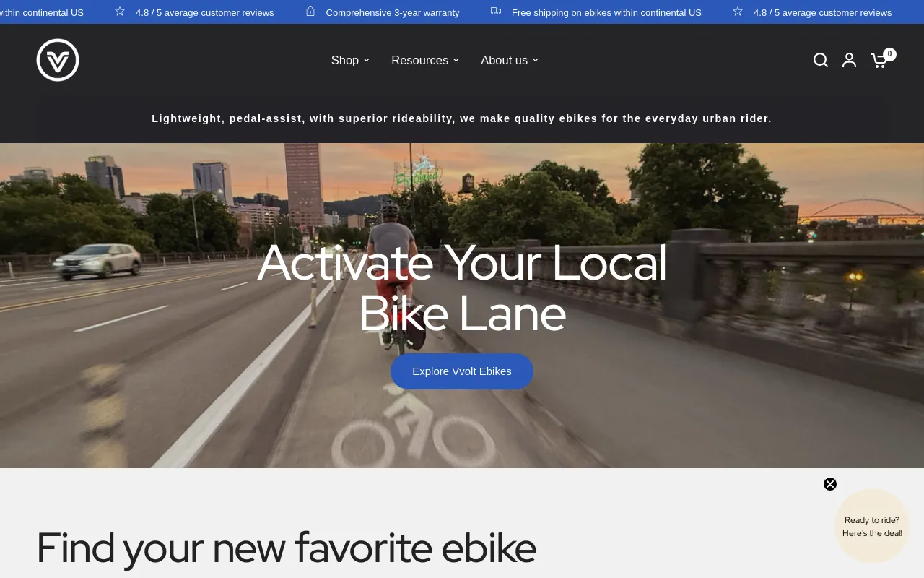
Task: Expand the About us dropdown menu
Action: pyautogui.click(x=510, y=60)
